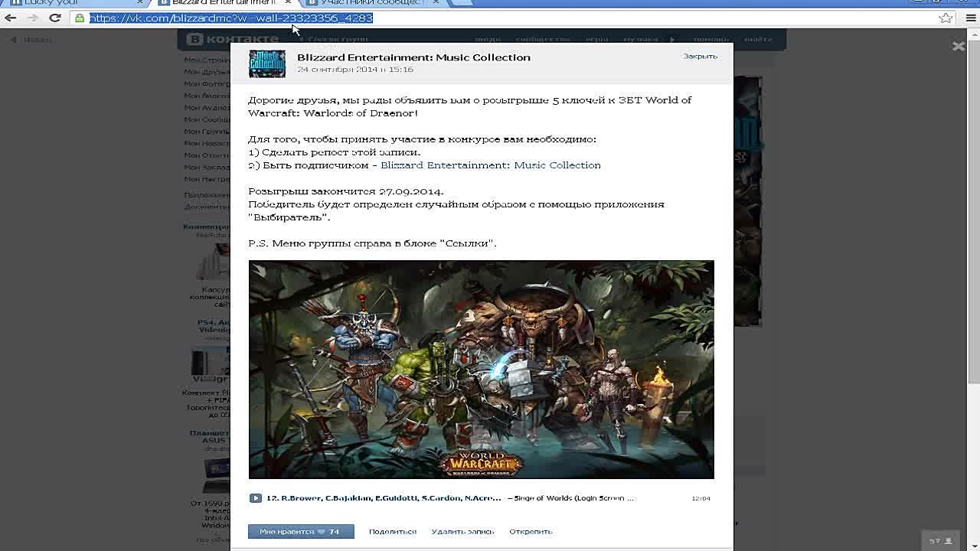This screenshot has height=551, width=980.
Task: Click the Розыгрыш закончится 27.09.2014 text
Action: pyautogui.click(x=346, y=191)
